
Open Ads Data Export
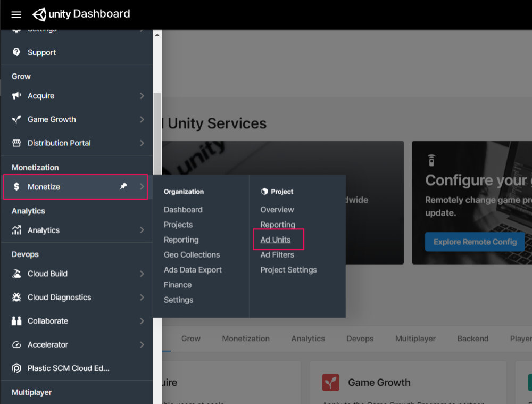[x=193, y=270]
